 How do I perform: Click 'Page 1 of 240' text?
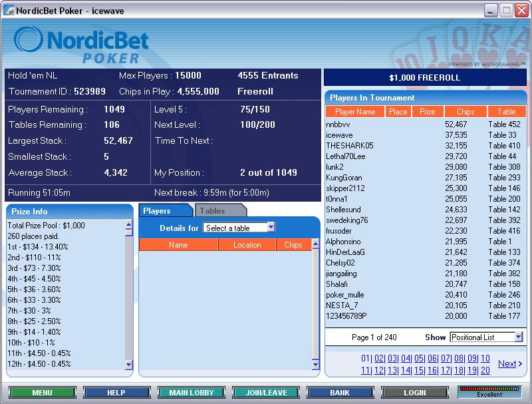[374, 337]
